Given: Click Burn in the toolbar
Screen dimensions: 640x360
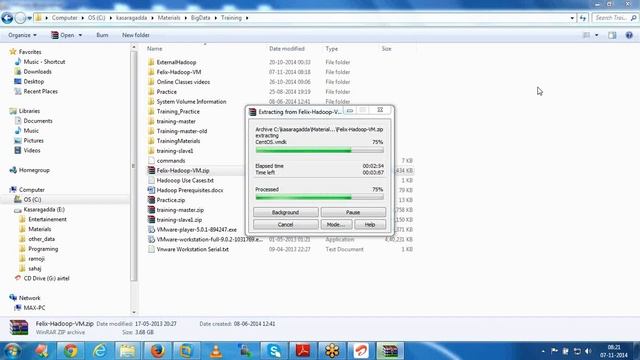Looking at the screenshot, I should [102, 35].
